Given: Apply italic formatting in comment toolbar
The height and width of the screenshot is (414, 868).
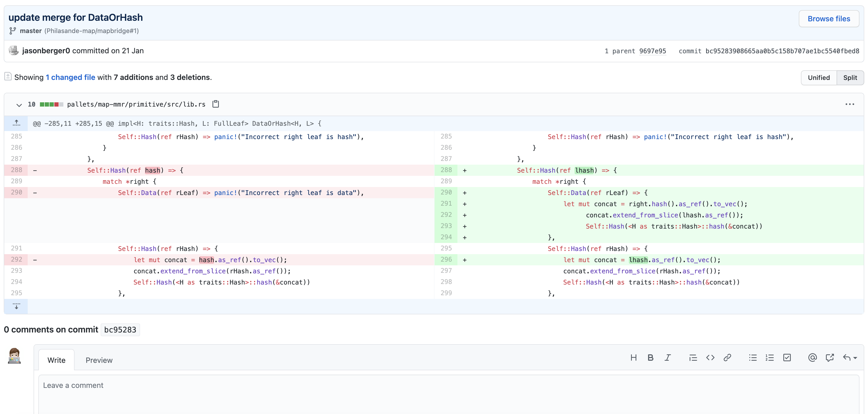Looking at the screenshot, I should click(x=668, y=358).
